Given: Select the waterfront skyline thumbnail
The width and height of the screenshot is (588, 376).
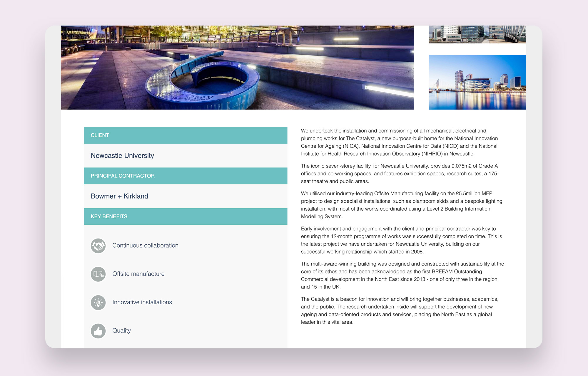Looking at the screenshot, I should (477, 82).
